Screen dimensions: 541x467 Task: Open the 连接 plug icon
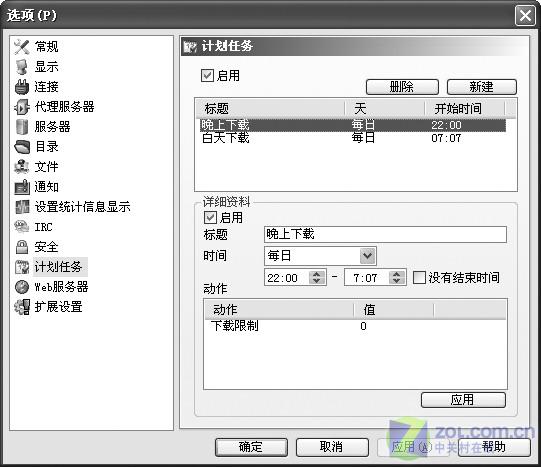tap(21, 87)
